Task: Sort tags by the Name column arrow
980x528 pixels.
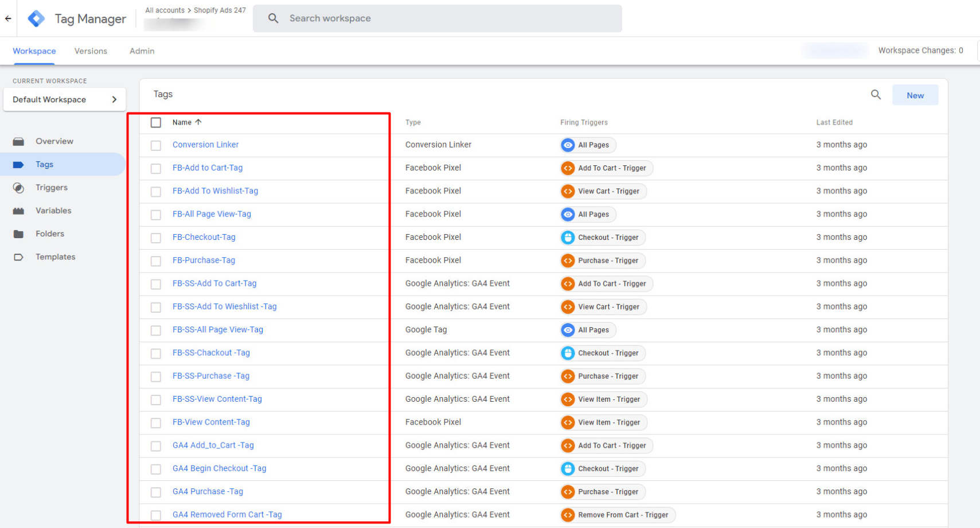Action: [198, 122]
